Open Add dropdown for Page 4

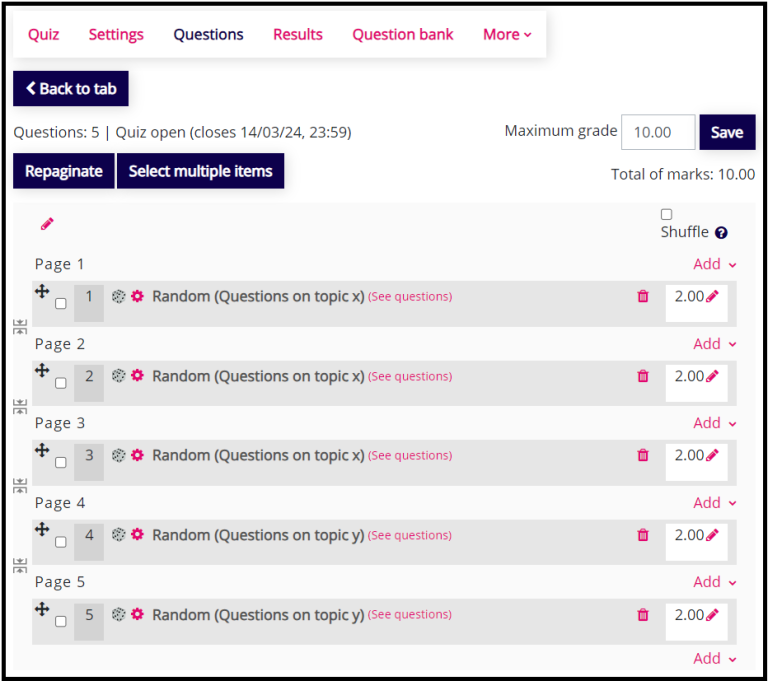pos(715,503)
